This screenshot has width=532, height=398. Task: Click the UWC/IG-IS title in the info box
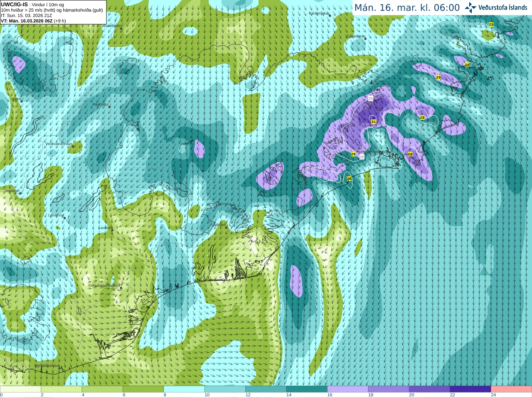click(14, 5)
